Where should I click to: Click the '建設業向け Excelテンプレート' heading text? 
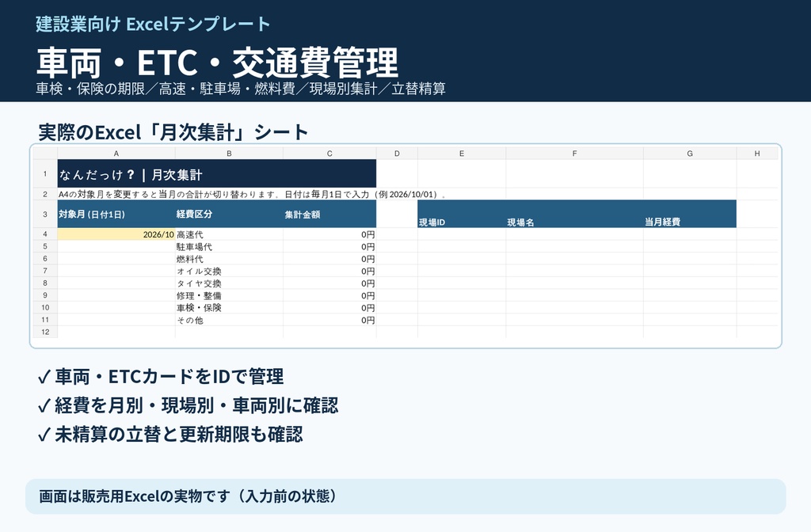(153, 24)
